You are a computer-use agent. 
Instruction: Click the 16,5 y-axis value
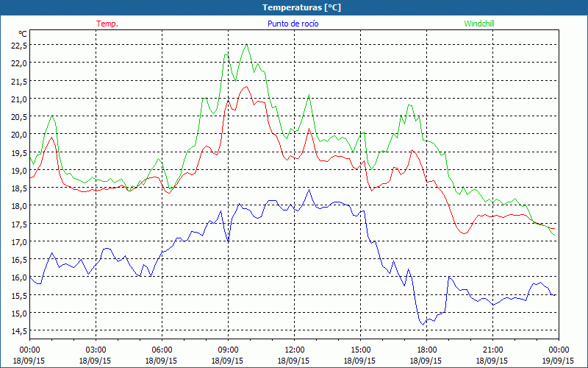tap(19, 260)
